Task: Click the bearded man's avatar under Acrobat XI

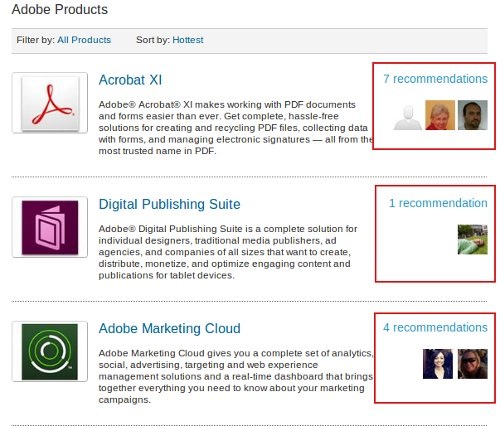Action: click(x=473, y=115)
